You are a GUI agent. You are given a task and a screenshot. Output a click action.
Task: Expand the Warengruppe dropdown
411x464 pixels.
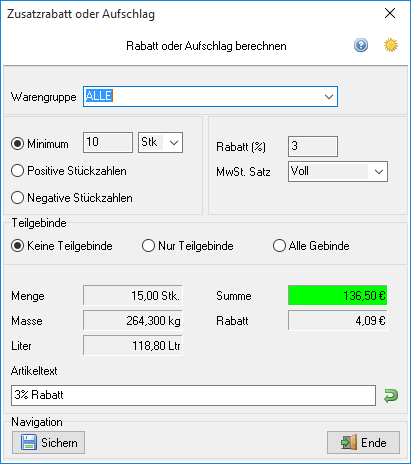click(x=329, y=97)
